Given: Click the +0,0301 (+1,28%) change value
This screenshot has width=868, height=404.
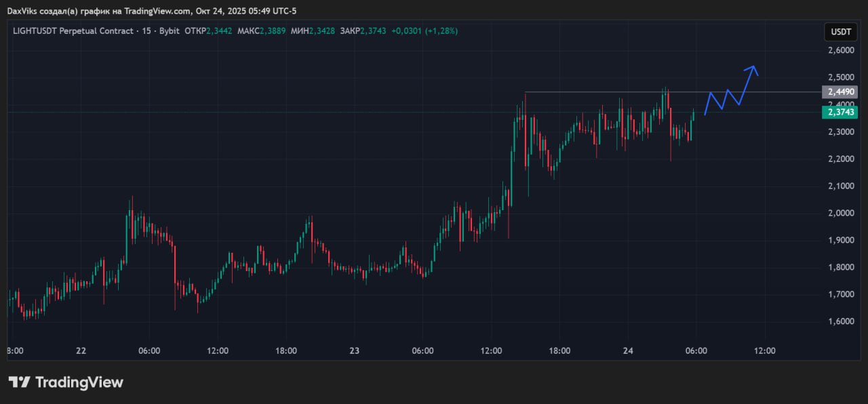Looking at the screenshot, I should [x=424, y=31].
